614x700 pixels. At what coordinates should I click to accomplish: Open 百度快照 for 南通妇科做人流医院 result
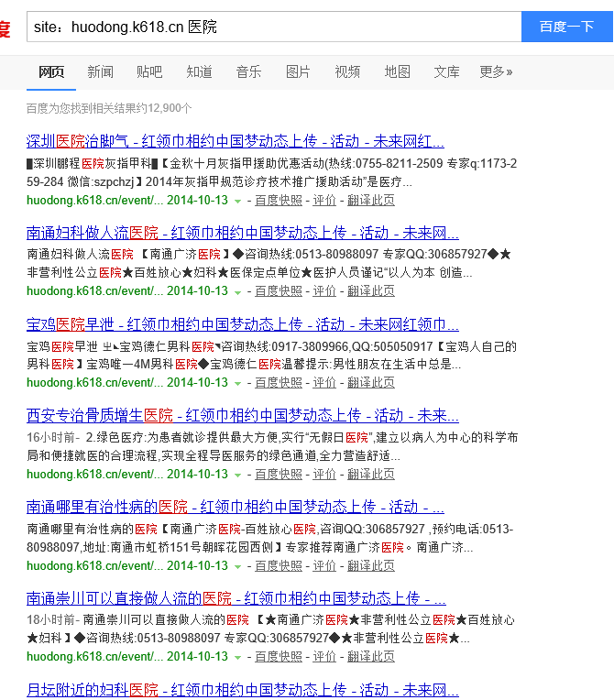(x=279, y=291)
